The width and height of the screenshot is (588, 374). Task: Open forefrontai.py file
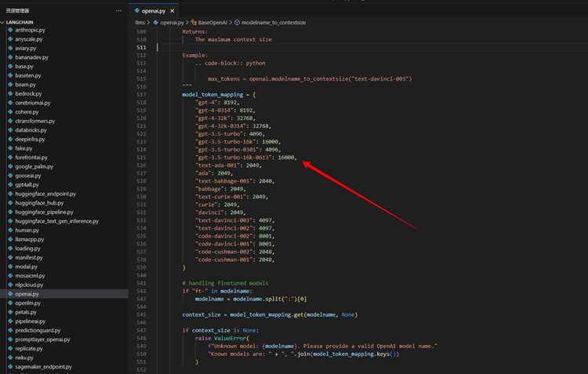pos(31,158)
